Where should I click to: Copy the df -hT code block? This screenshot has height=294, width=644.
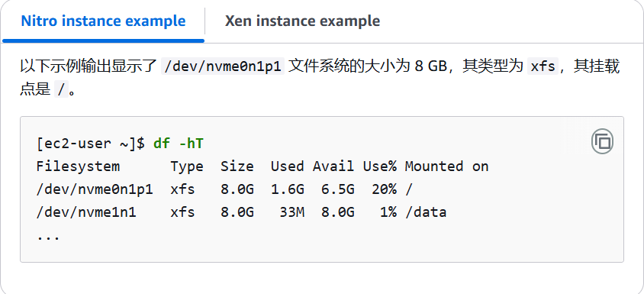(602, 142)
